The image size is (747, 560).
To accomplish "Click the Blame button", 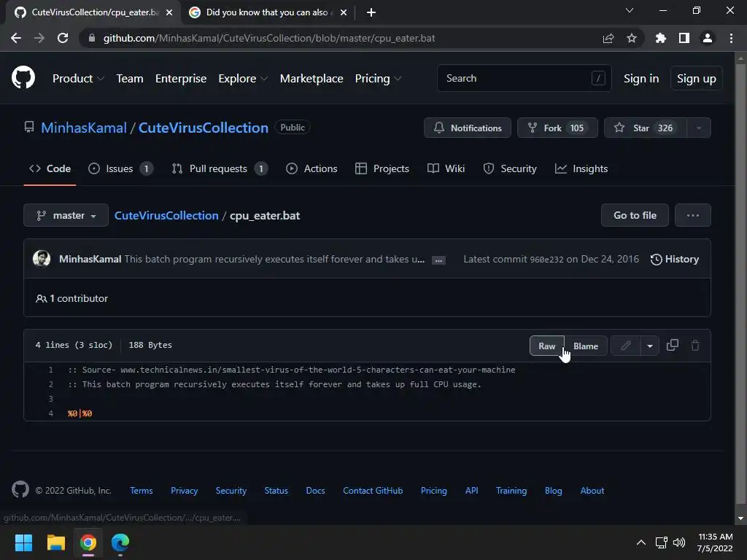I will [x=586, y=346].
